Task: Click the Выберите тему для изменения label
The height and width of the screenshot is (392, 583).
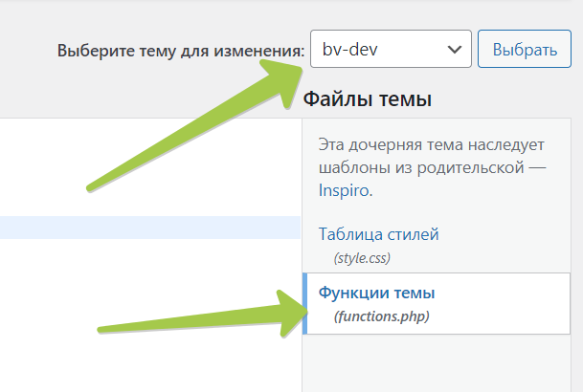Action: [x=181, y=51]
